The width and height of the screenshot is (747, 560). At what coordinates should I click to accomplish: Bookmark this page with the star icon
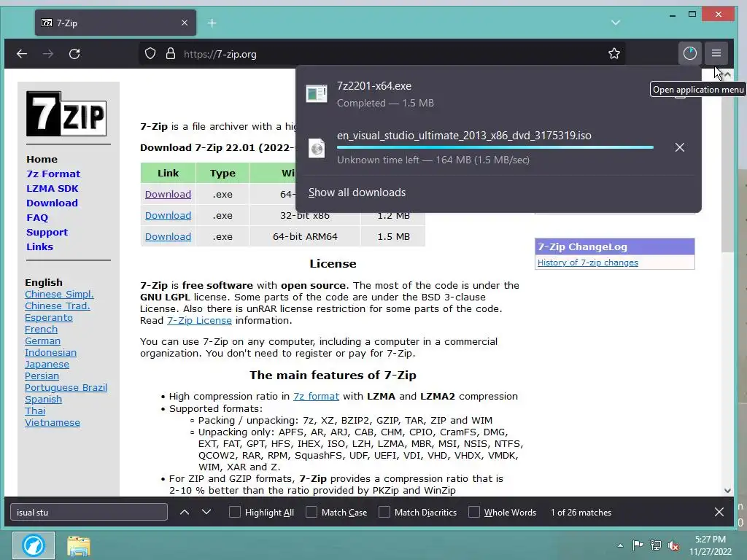(614, 54)
